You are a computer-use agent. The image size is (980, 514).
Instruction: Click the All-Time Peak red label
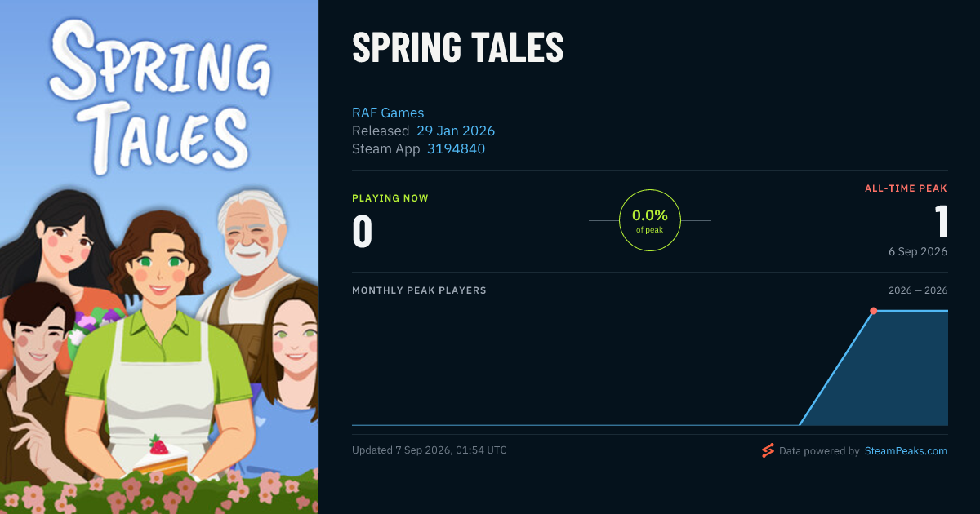coord(906,188)
